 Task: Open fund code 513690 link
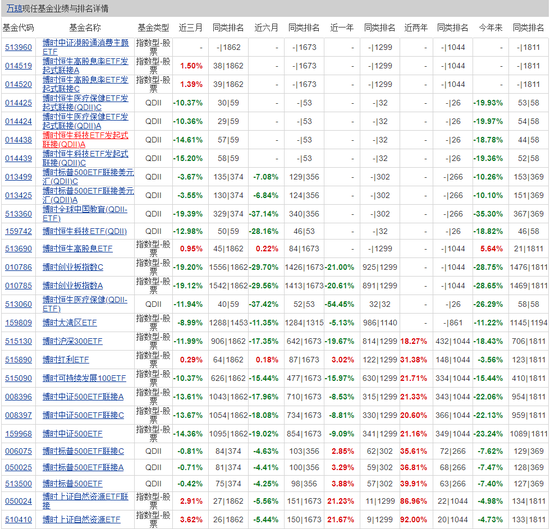(x=19, y=249)
